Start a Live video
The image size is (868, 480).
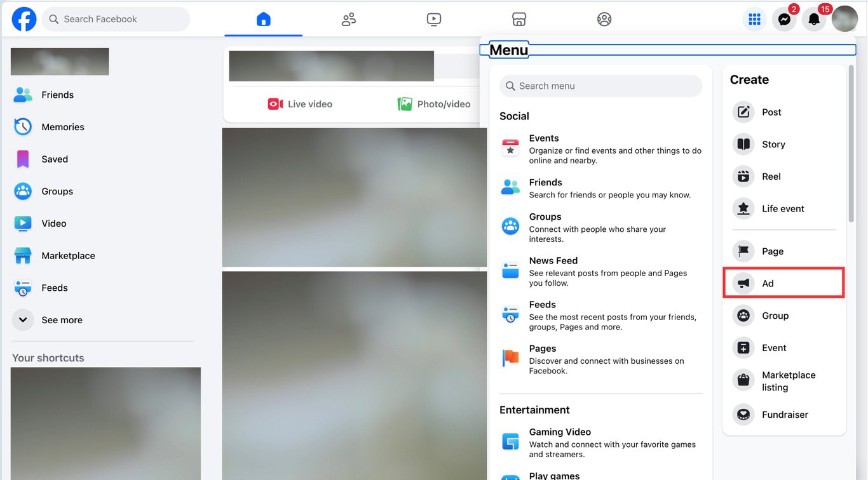tap(300, 104)
